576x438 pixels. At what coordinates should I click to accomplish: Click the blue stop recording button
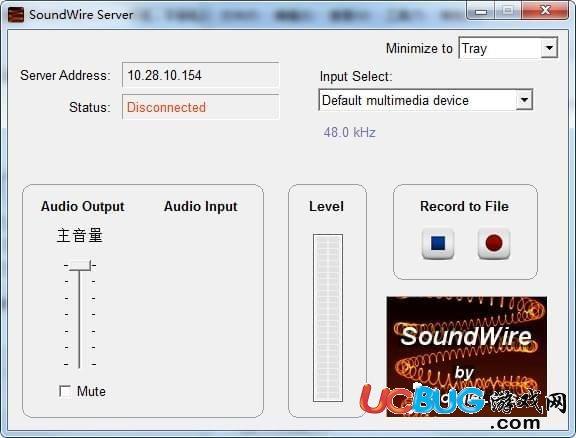pyautogui.click(x=438, y=243)
